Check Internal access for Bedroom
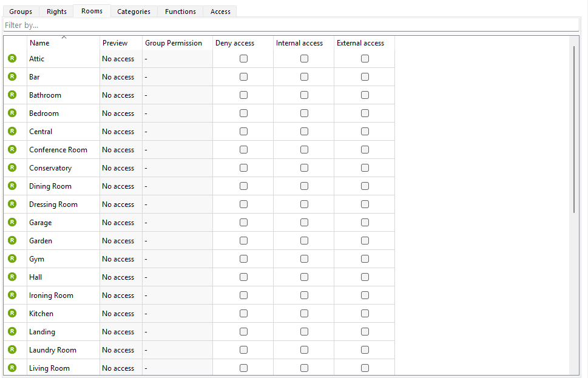This screenshot has height=378, width=588. [304, 113]
